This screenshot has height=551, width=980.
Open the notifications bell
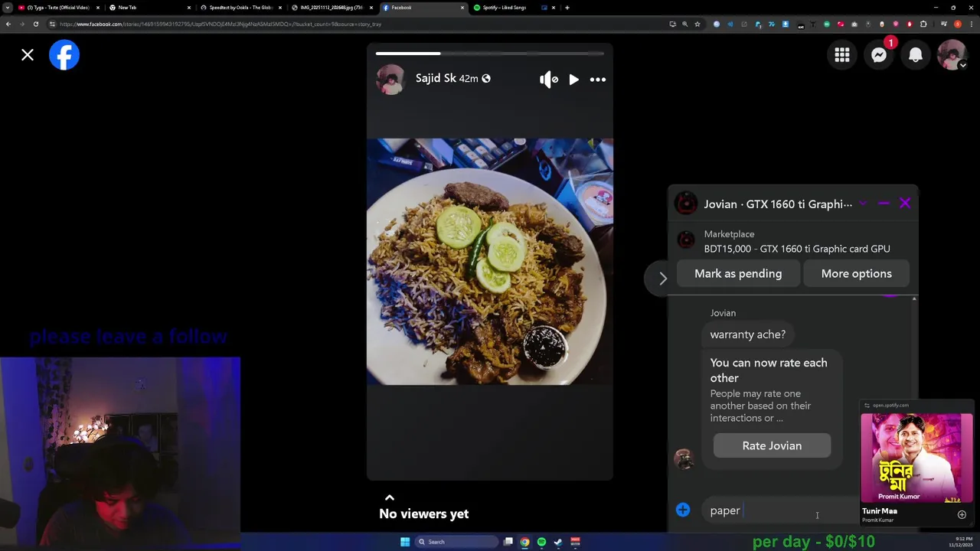click(916, 55)
